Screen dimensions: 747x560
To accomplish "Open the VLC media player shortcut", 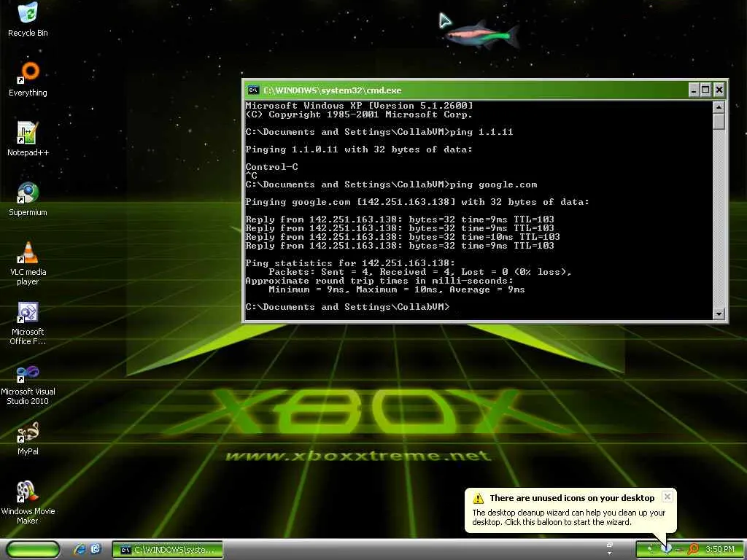I will click(x=28, y=263).
